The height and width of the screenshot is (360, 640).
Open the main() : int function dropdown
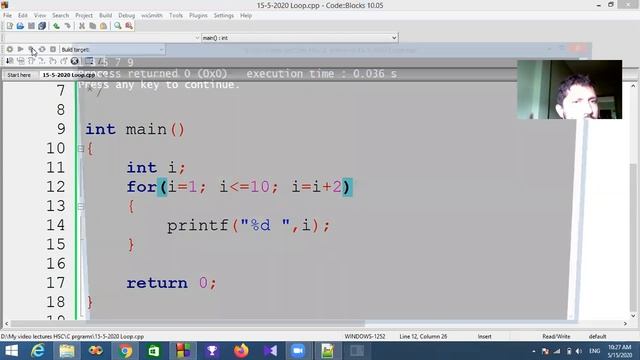coord(300,38)
